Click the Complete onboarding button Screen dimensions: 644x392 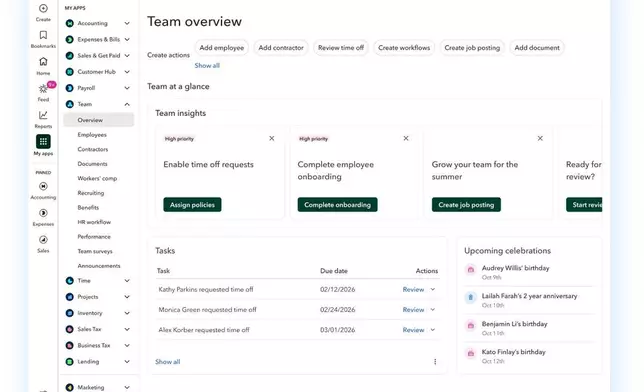click(338, 205)
